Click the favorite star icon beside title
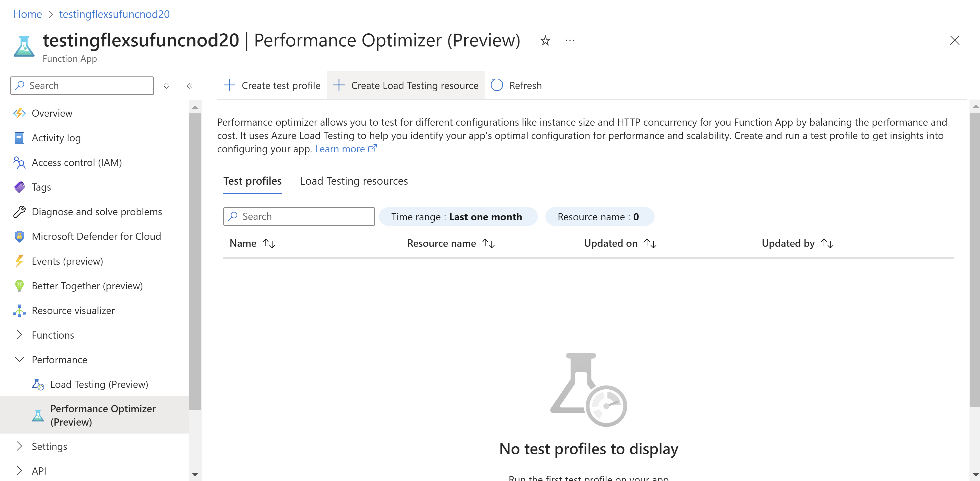This screenshot has width=980, height=481. (545, 40)
